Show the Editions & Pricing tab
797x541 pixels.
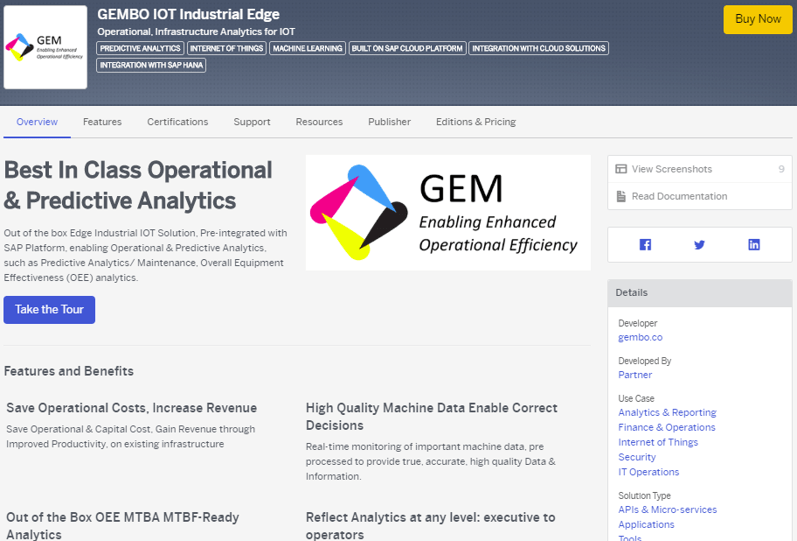(x=476, y=122)
